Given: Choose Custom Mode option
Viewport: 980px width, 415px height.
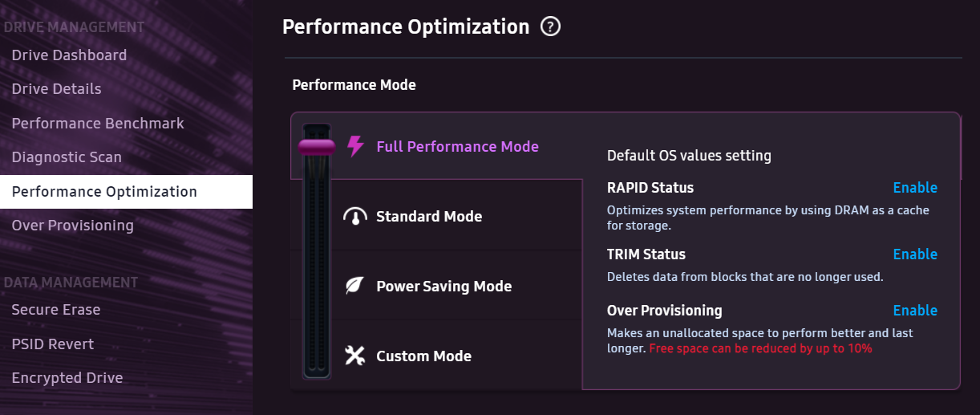Looking at the screenshot, I should click(423, 356).
